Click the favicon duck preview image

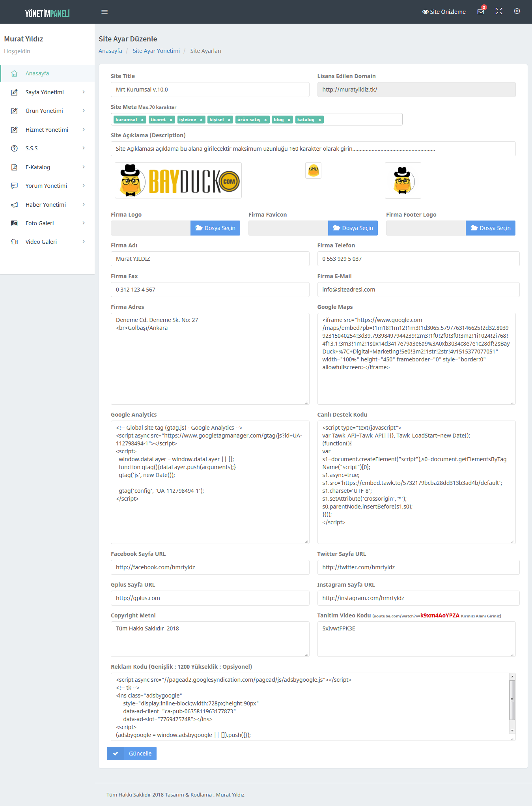(314, 170)
